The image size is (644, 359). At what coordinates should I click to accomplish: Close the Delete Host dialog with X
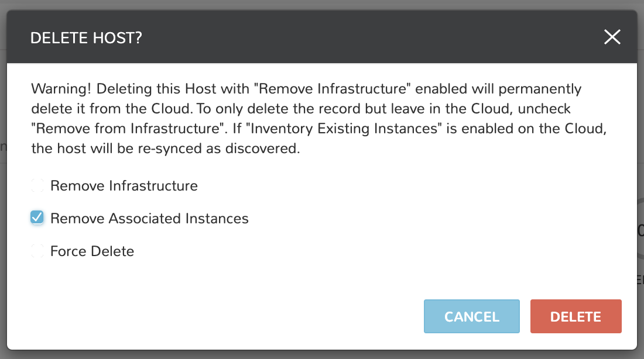(x=612, y=37)
